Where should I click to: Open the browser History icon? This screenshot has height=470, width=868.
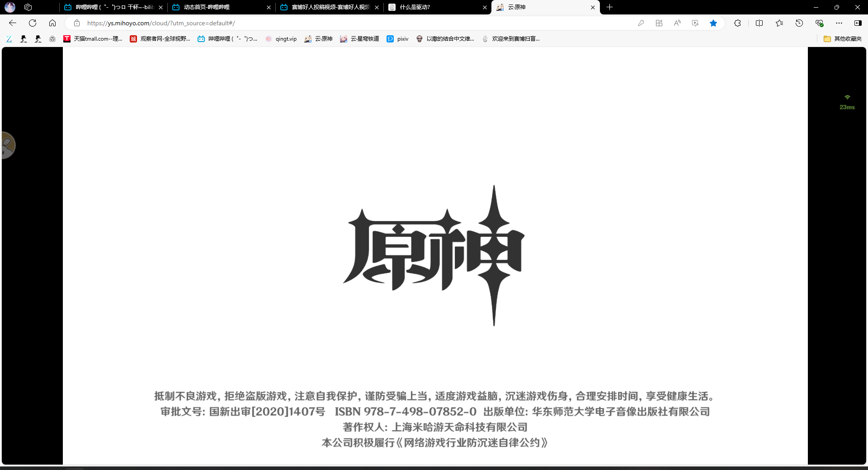[799, 23]
